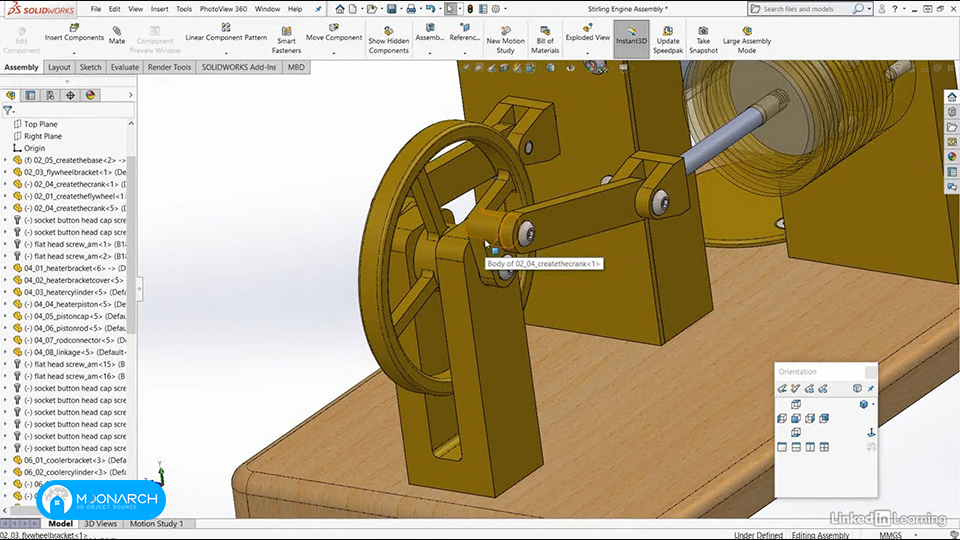Screen dimensions: 960x540
Task: Open Reference Geometry tool
Action: point(465,33)
